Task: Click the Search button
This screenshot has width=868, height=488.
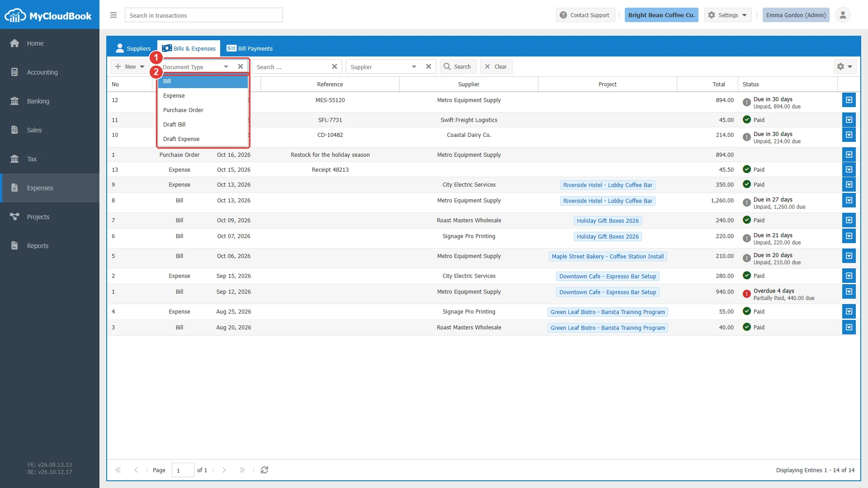Action: [x=458, y=66]
